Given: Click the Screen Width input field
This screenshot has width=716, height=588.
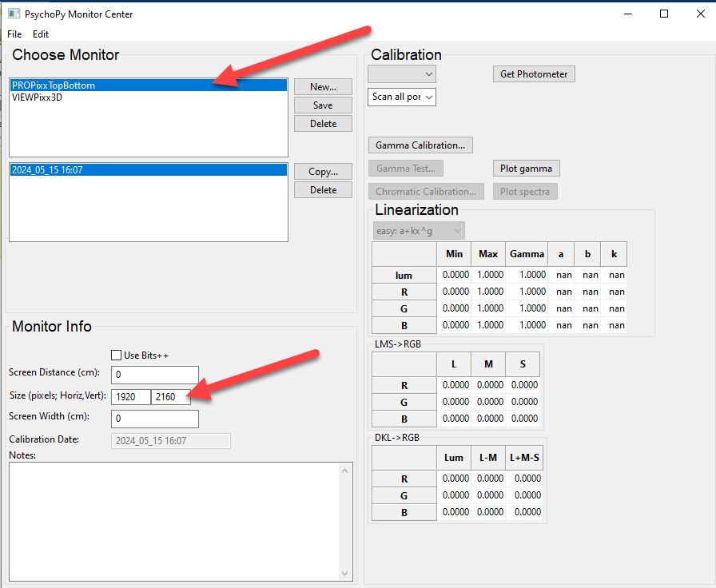Looking at the screenshot, I should point(154,419).
